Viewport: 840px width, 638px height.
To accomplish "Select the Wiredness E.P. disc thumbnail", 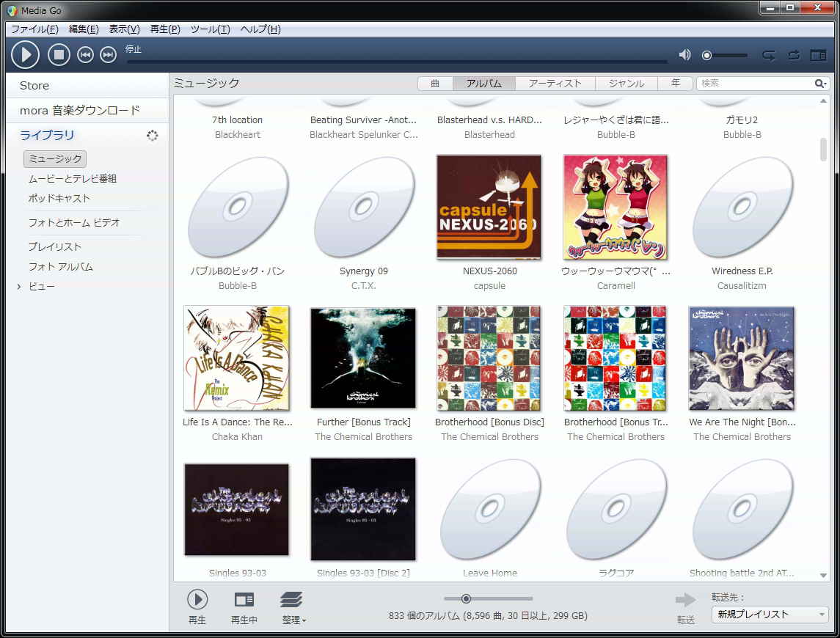I will (742, 207).
